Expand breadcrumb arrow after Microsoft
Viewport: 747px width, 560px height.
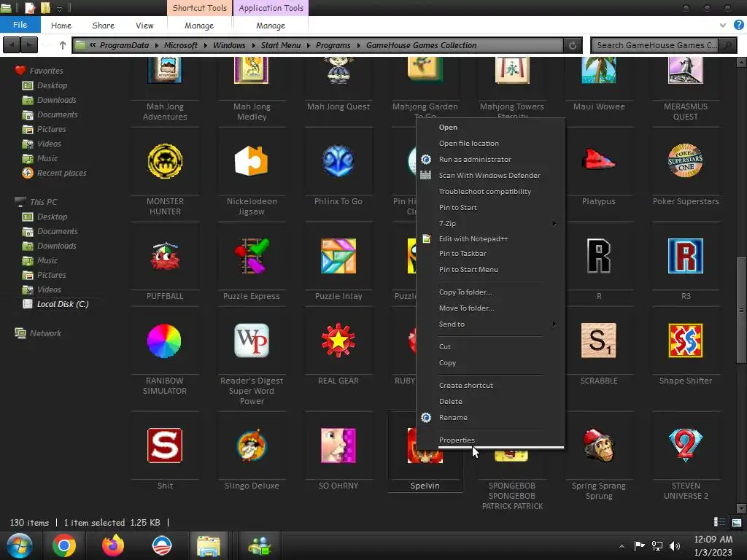[x=205, y=45]
